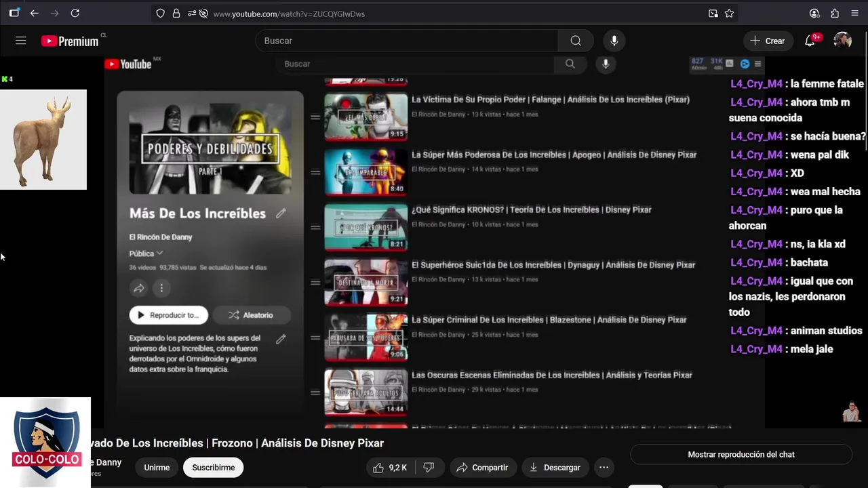Click the chat message 'bachata'
The height and width of the screenshot is (488, 868).
pos(810,262)
